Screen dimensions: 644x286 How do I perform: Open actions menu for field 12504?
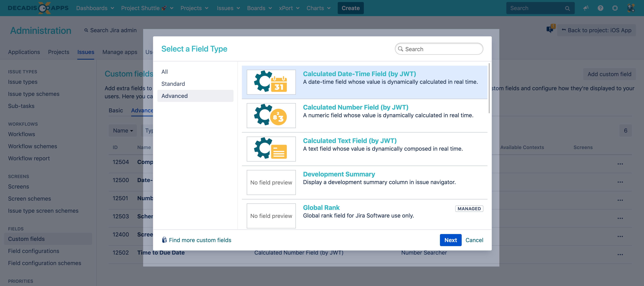(620, 164)
